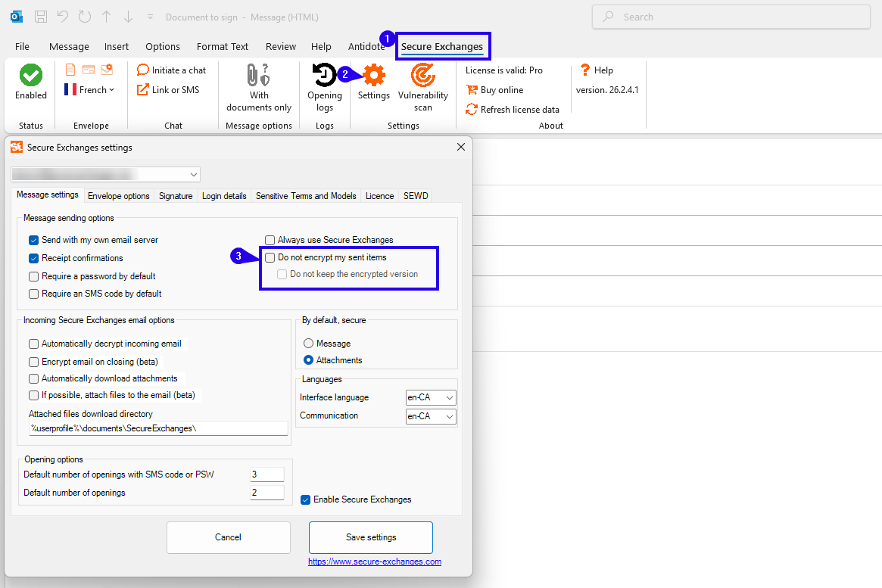The width and height of the screenshot is (882, 588).
Task: Select With documents only message option
Action: point(259,88)
